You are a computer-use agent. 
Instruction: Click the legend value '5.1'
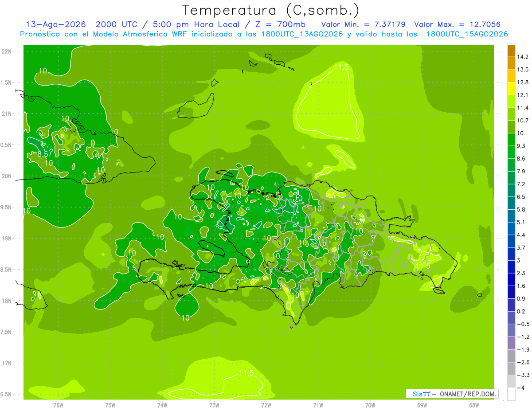[521, 222]
